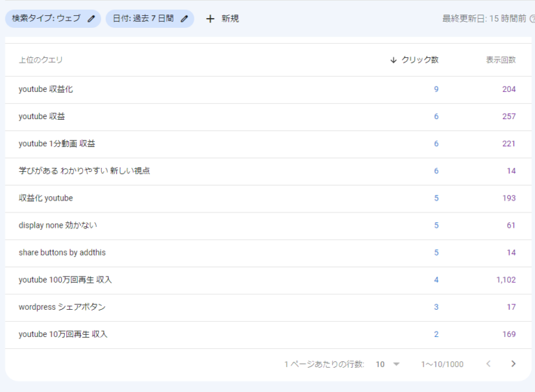The width and height of the screenshot is (535, 392).
Task: Select 'youtube 1分動画 収益' query
Action: point(57,143)
